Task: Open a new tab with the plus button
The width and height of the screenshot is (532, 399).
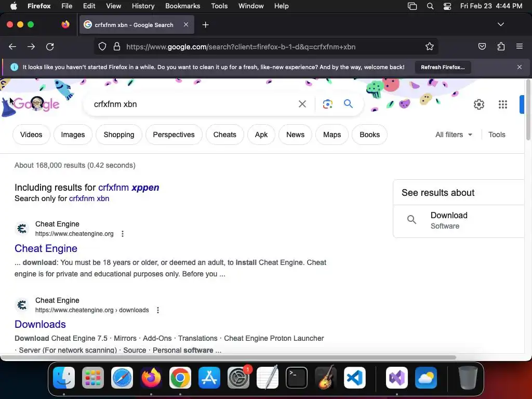Action: point(205,25)
